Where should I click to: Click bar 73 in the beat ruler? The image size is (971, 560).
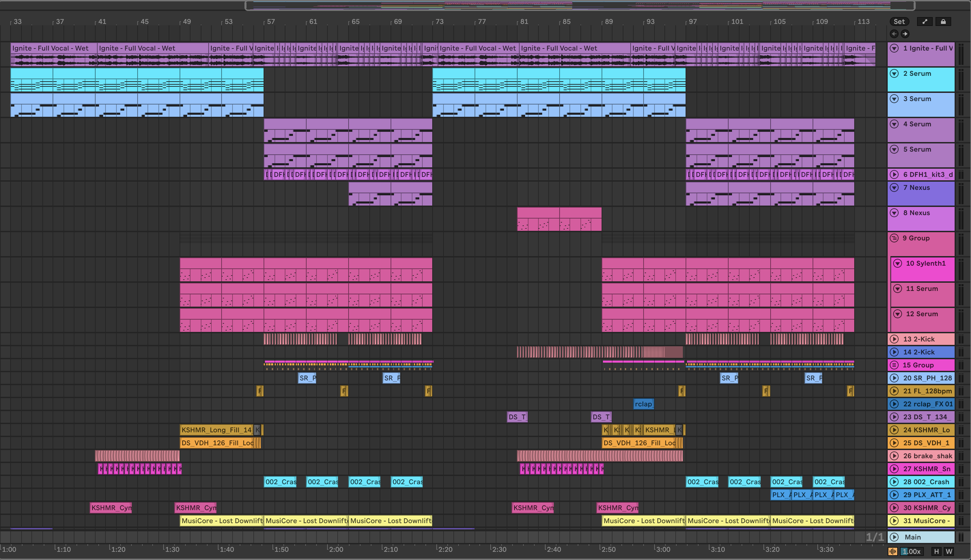(439, 22)
